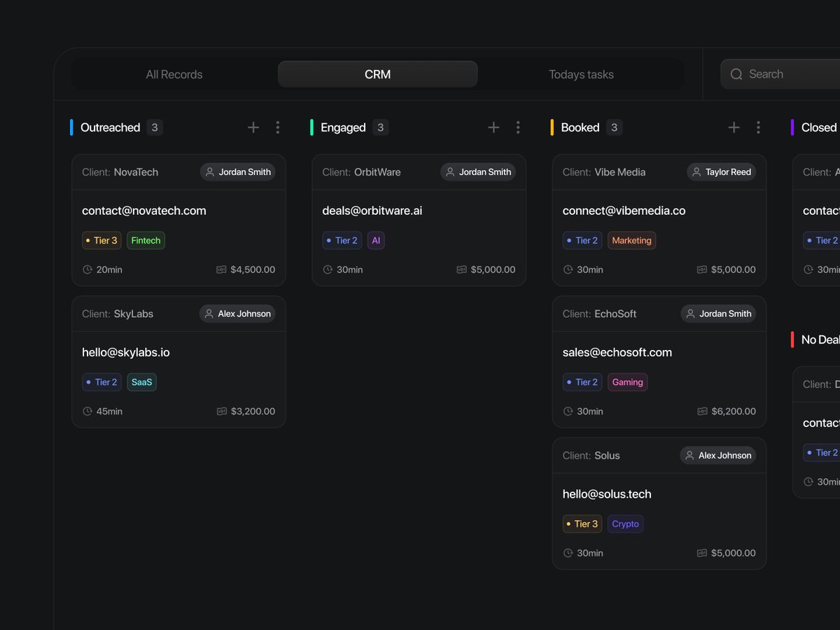Click the Fintech tag
The height and width of the screenshot is (630, 840).
[146, 241]
